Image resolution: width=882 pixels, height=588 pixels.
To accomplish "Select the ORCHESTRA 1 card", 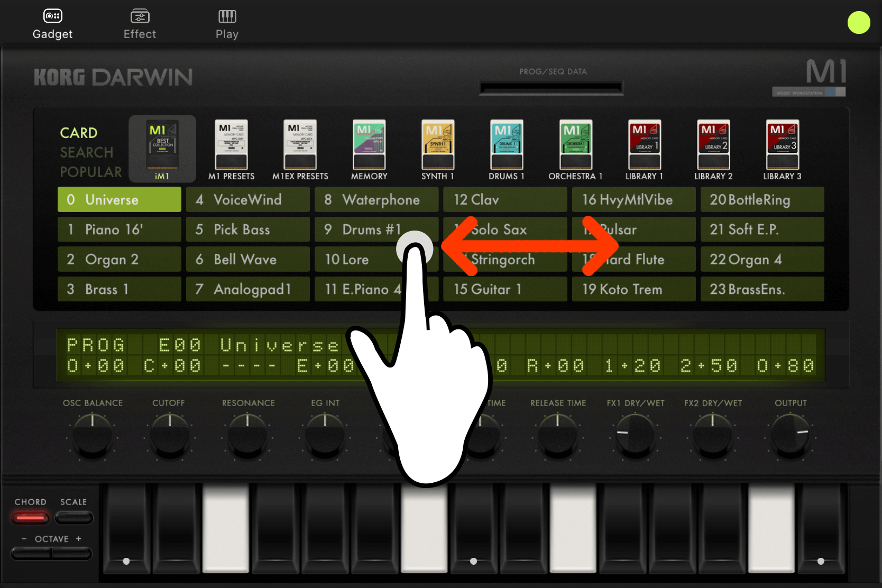I will coord(575,150).
